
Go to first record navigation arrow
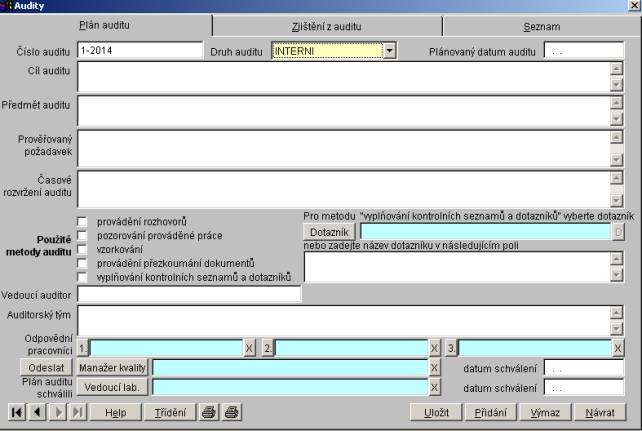(x=16, y=411)
